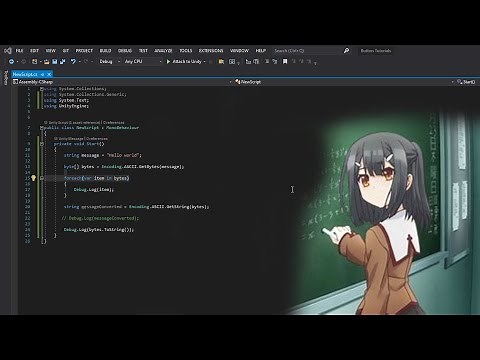
Task: Open the WINDOW menu
Action: tap(239, 51)
